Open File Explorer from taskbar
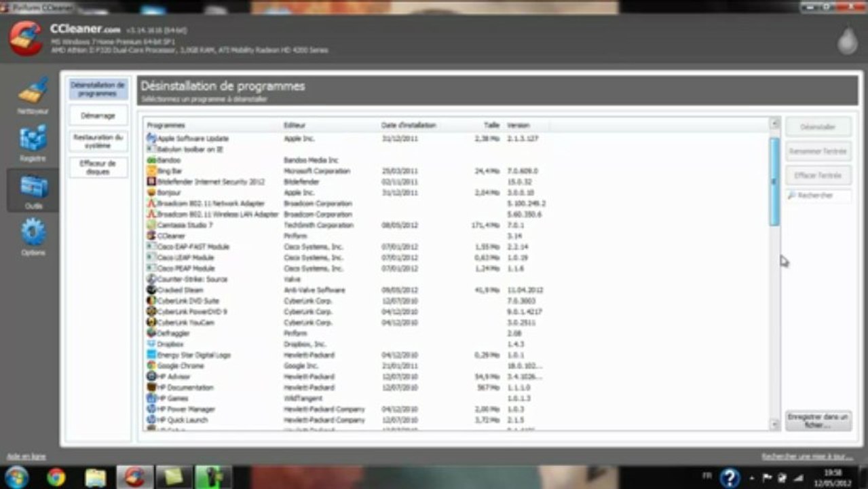The image size is (868, 489). (96, 477)
